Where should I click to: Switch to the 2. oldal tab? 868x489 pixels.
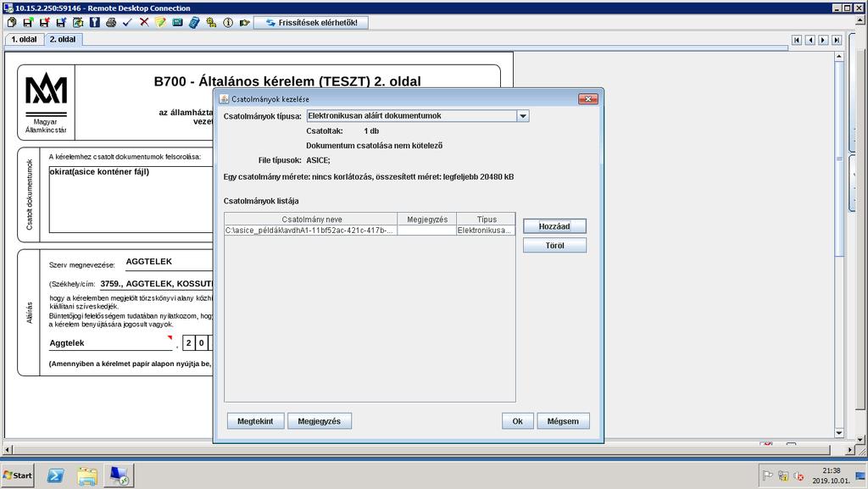63,39
